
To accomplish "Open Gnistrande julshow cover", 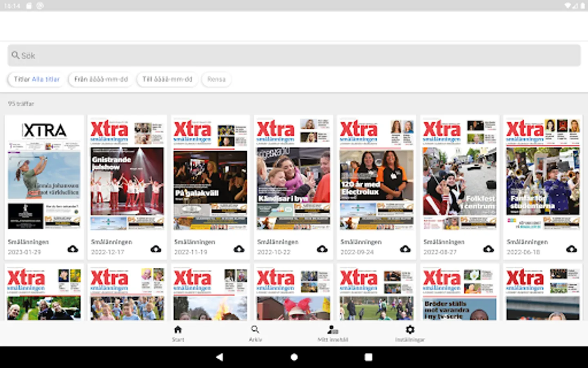I will pyautogui.click(x=127, y=175).
